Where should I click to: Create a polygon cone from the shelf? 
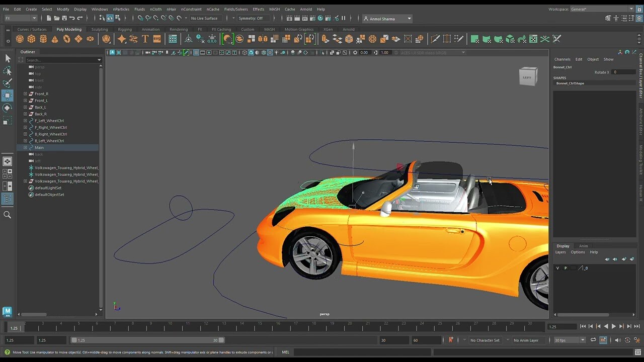pyautogui.click(x=55, y=39)
